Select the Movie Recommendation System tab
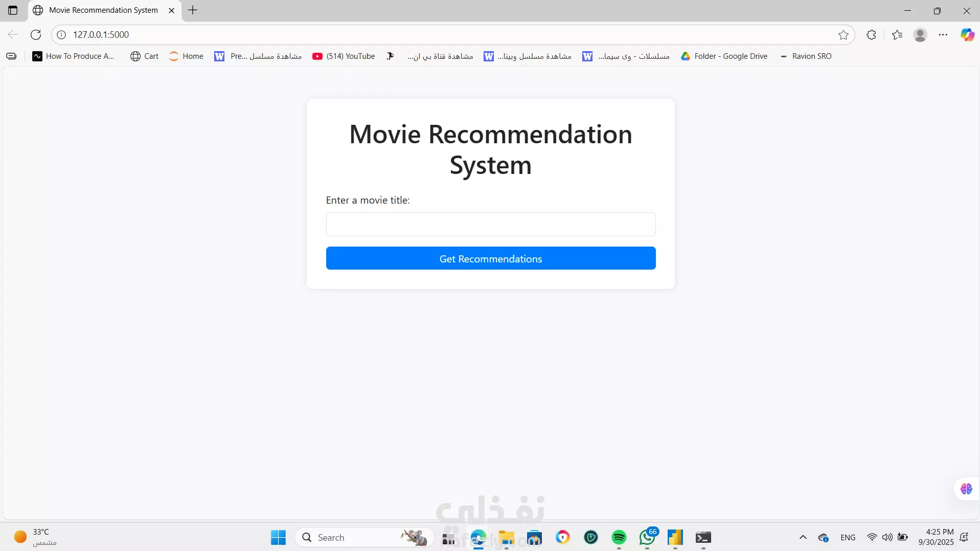The height and width of the screenshot is (551, 980). (x=104, y=10)
